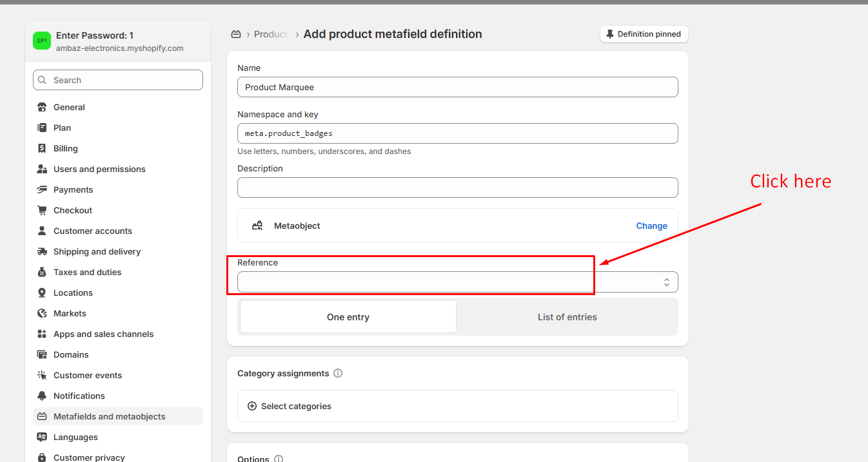This screenshot has width=868, height=462.
Task: Click the Description input field
Action: tap(457, 188)
